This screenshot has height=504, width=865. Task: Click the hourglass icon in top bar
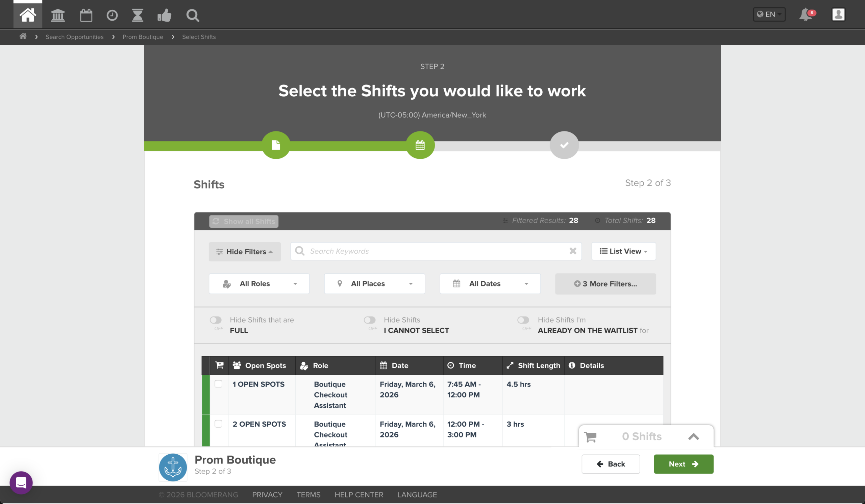[x=138, y=15]
